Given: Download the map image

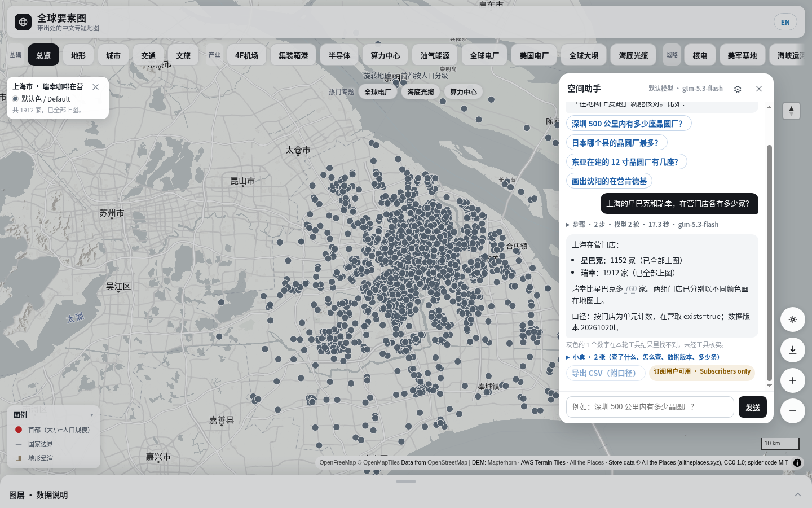Looking at the screenshot, I should (x=792, y=350).
